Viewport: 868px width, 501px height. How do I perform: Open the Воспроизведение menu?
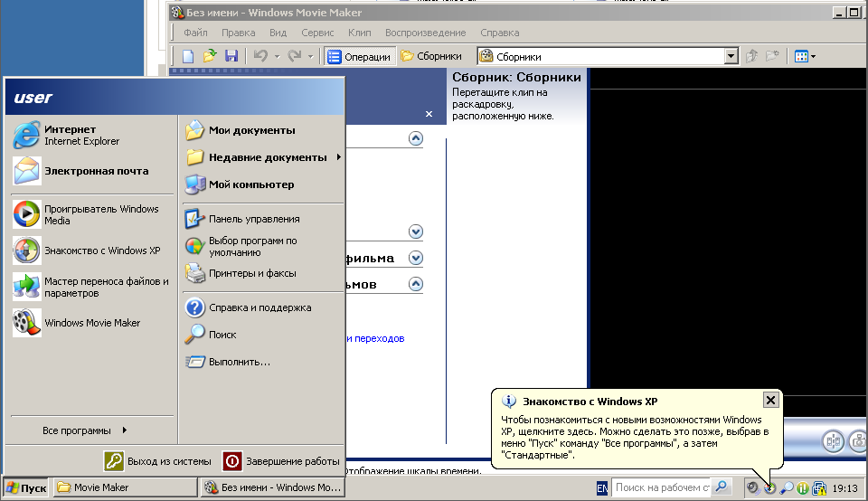pos(425,33)
